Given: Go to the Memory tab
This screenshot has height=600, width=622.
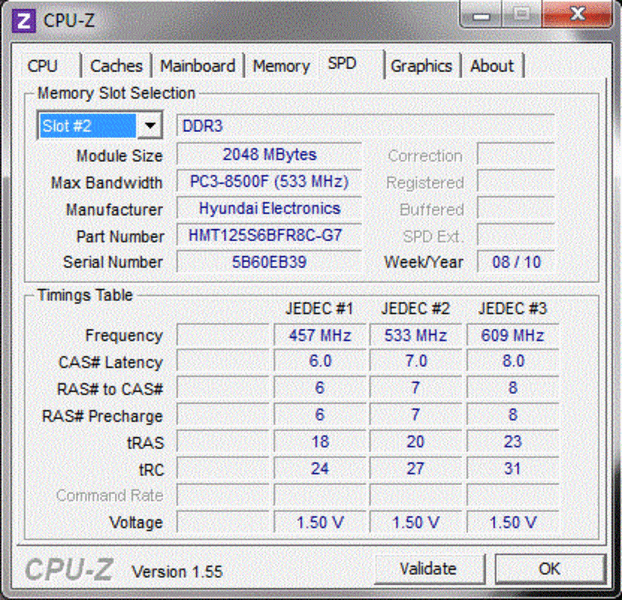Looking at the screenshot, I should click(x=281, y=66).
